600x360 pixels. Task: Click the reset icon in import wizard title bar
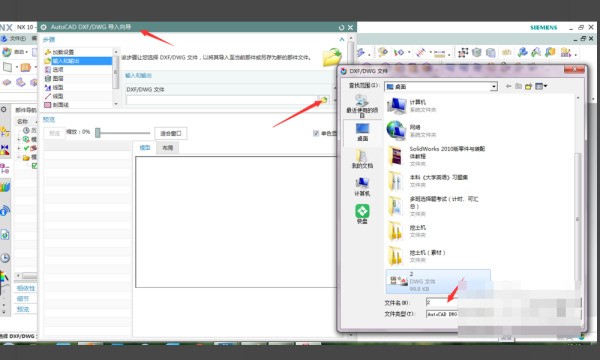[341, 28]
